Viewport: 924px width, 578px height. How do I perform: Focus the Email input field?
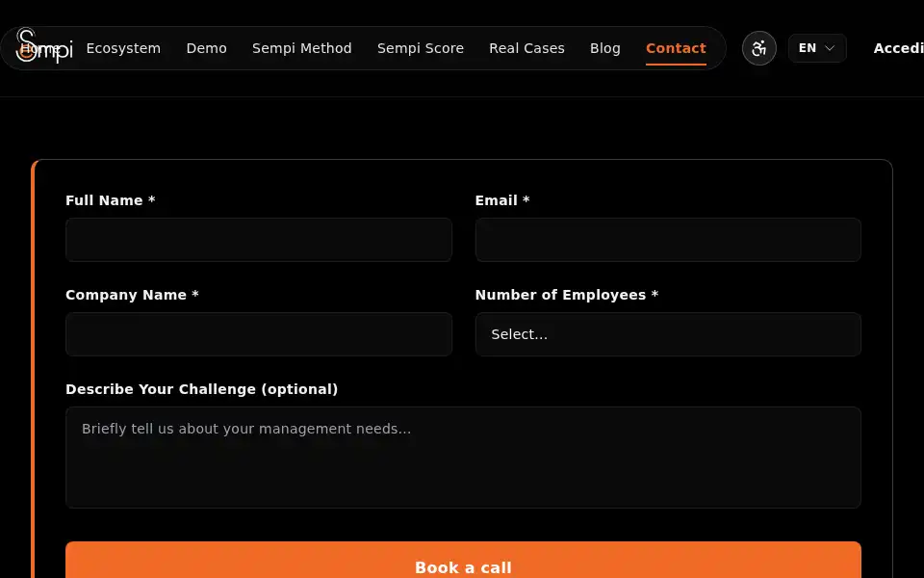[668, 240]
